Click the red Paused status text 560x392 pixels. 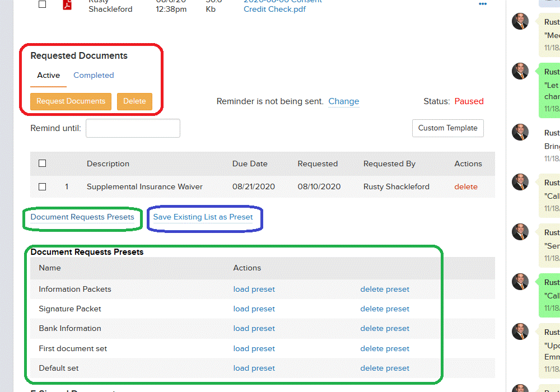(469, 101)
